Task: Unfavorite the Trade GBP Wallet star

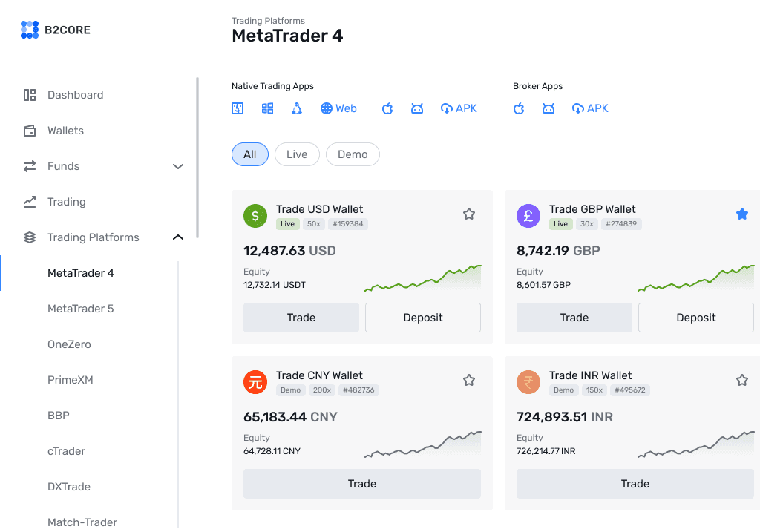Action: click(x=741, y=213)
